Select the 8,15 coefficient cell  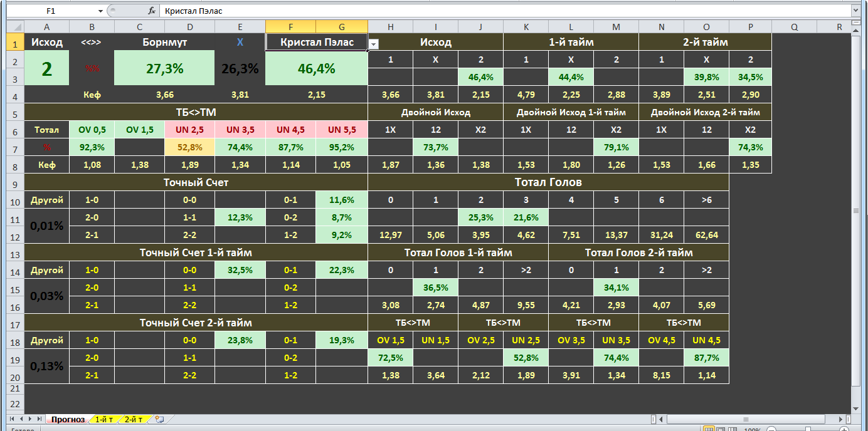(662, 376)
